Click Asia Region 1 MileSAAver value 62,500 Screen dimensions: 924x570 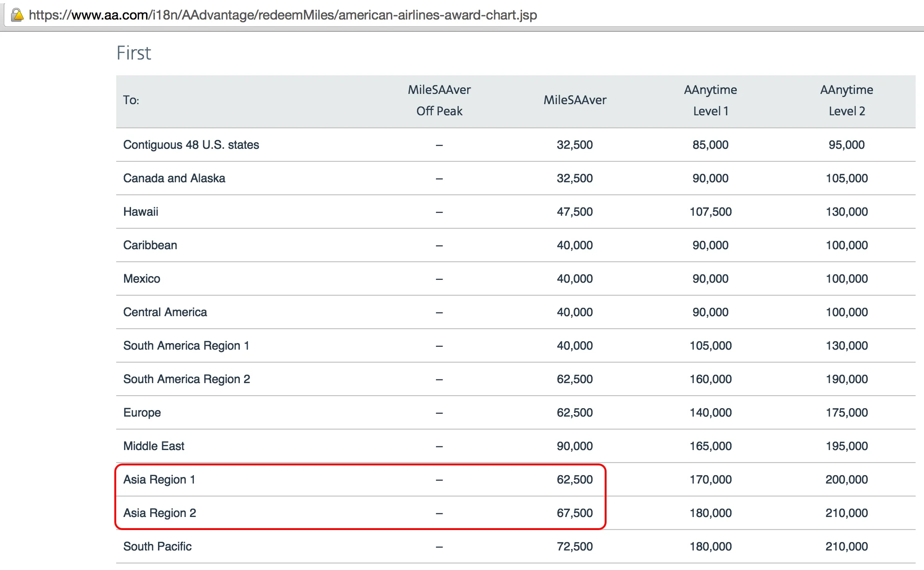click(x=574, y=480)
